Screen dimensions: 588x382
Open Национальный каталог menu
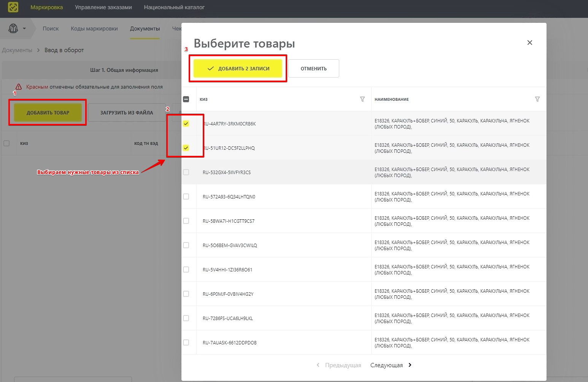[x=174, y=7]
